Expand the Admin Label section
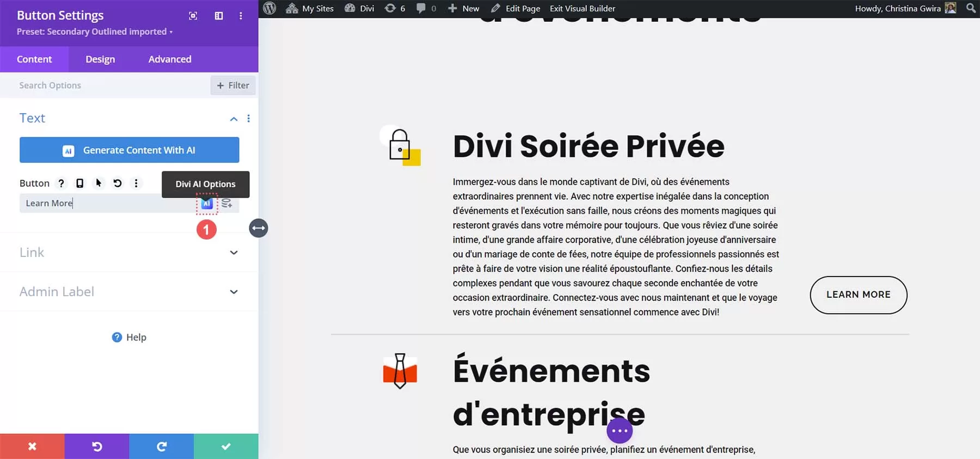Image resolution: width=980 pixels, height=459 pixels. click(234, 292)
